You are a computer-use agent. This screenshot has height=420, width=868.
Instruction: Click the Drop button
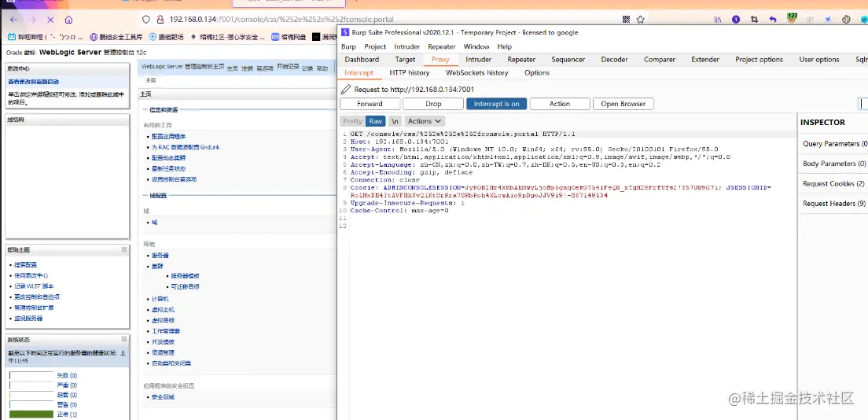pos(433,104)
